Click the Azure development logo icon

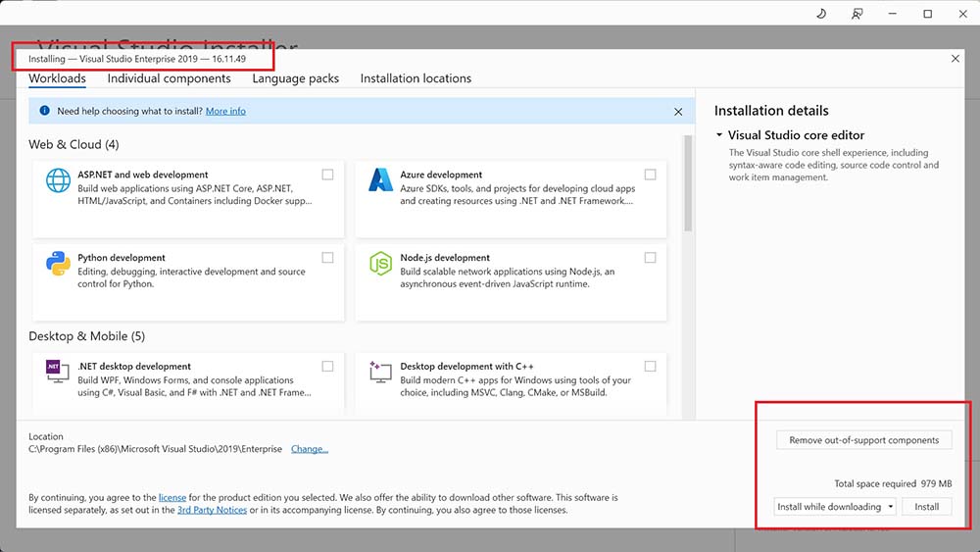380,180
